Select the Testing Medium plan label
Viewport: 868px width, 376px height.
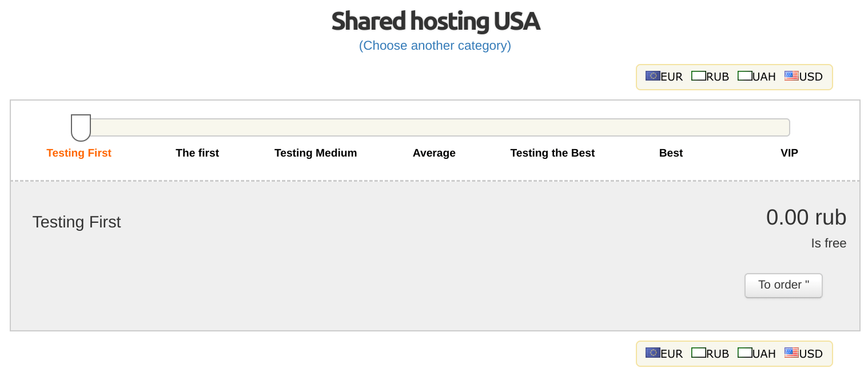pos(316,153)
